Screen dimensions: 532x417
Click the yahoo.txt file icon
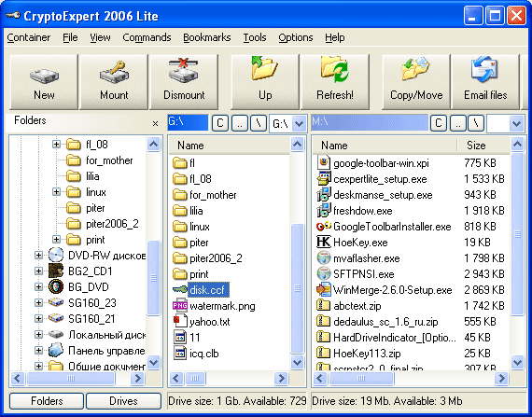click(180, 322)
